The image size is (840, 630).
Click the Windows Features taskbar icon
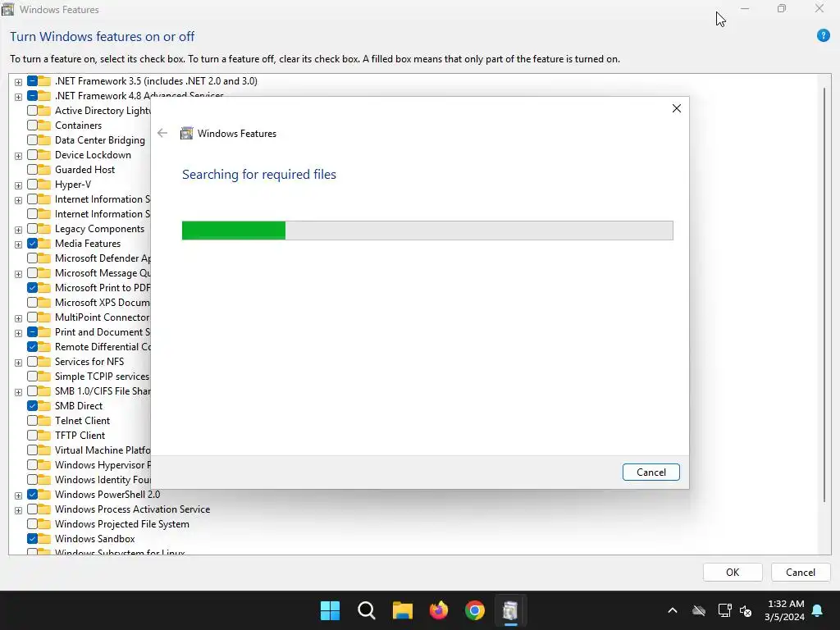pyautogui.click(x=510, y=610)
